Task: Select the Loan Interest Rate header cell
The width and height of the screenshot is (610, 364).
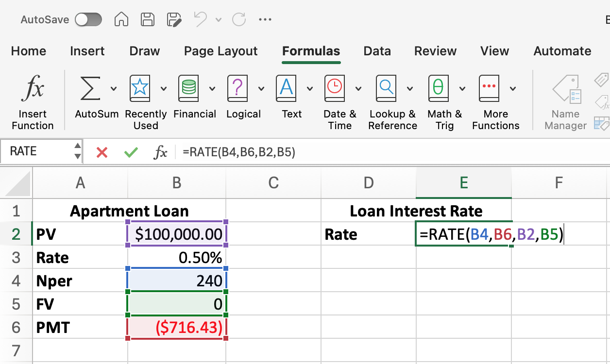Action: (x=416, y=211)
